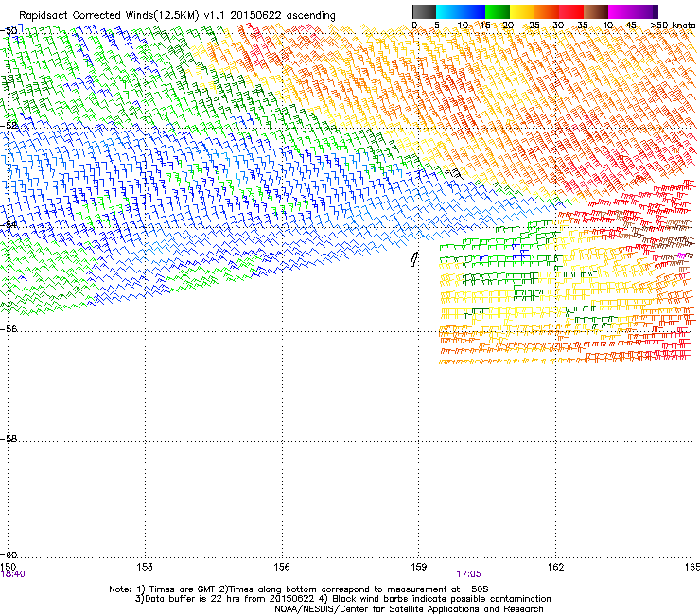Click the '150' longitude axis label
700x615 pixels.
pos(9,567)
